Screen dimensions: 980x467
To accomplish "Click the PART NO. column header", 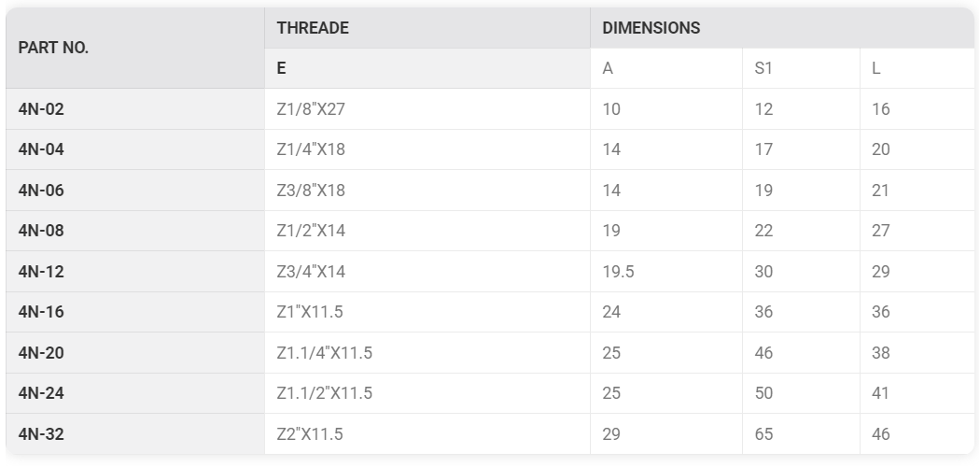I will [x=53, y=49].
